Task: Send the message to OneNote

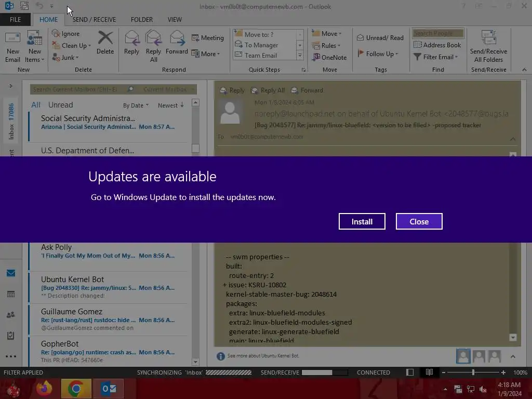Action: (330, 57)
